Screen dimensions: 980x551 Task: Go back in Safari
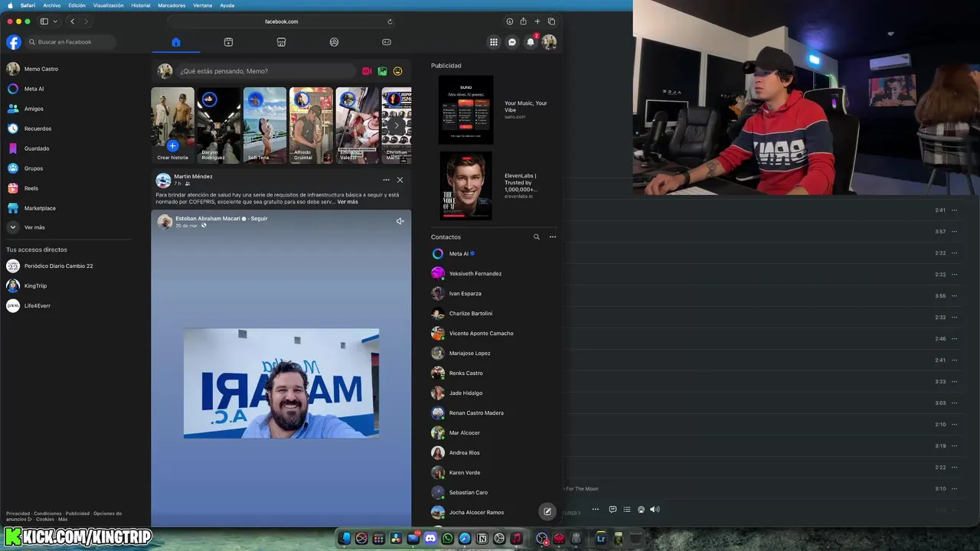[x=73, y=21]
